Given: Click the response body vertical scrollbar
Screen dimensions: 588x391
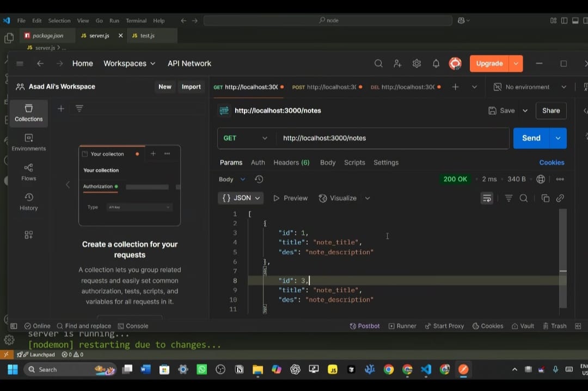Looking at the screenshot, I should pos(562,258).
